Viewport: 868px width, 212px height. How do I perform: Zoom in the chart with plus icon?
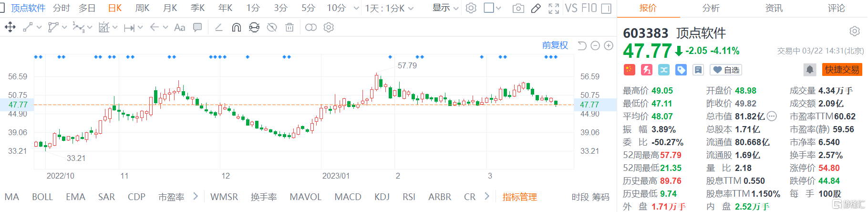tap(609, 45)
